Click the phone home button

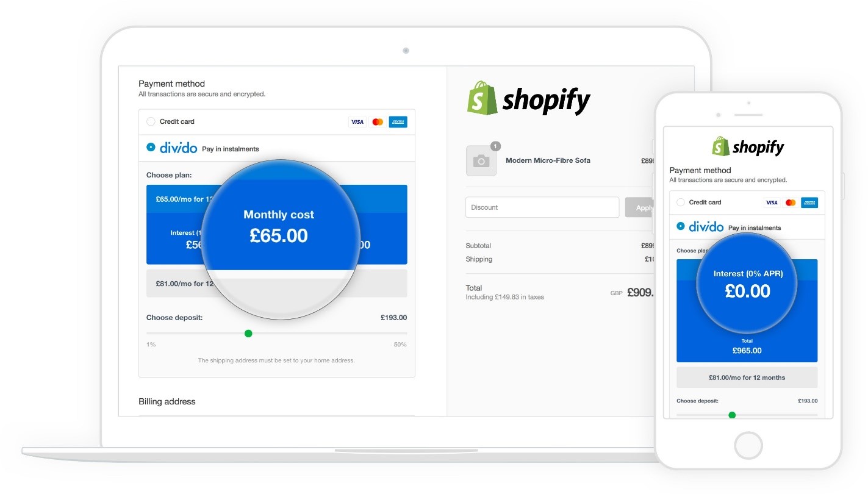coord(748,445)
